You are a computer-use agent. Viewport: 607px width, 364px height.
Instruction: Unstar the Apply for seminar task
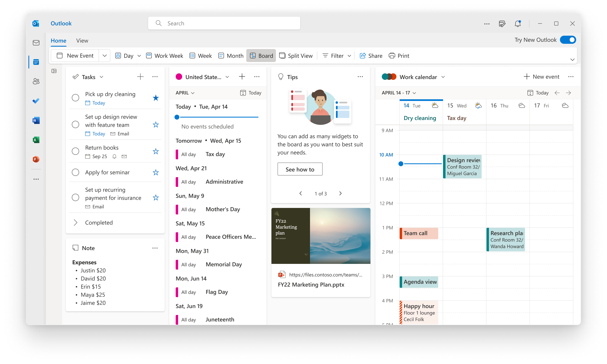pyautogui.click(x=156, y=172)
